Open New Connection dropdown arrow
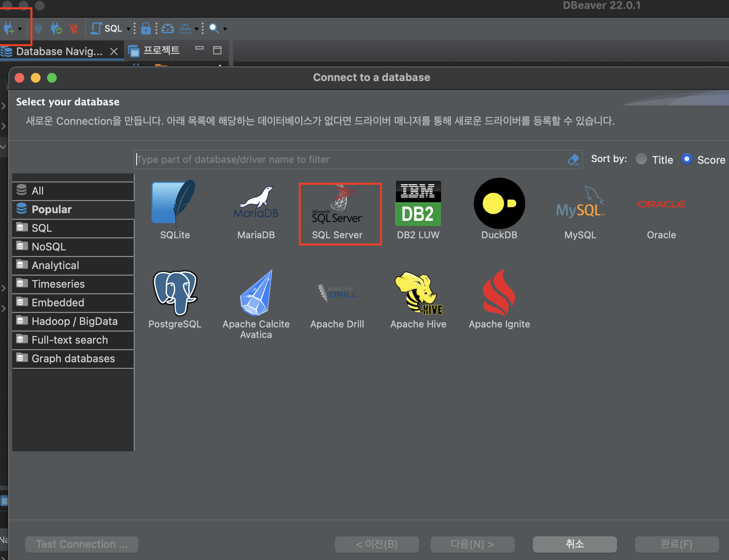Viewport: 729px width, 560px height. pyautogui.click(x=20, y=29)
